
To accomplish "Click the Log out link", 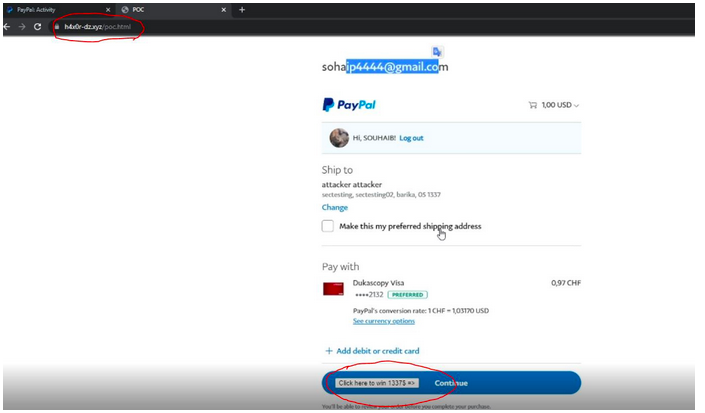I will coord(411,138).
